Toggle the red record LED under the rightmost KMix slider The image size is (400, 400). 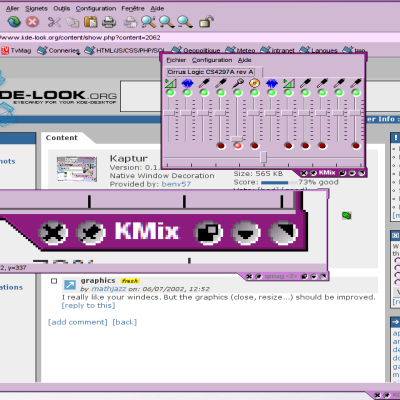[356, 146]
